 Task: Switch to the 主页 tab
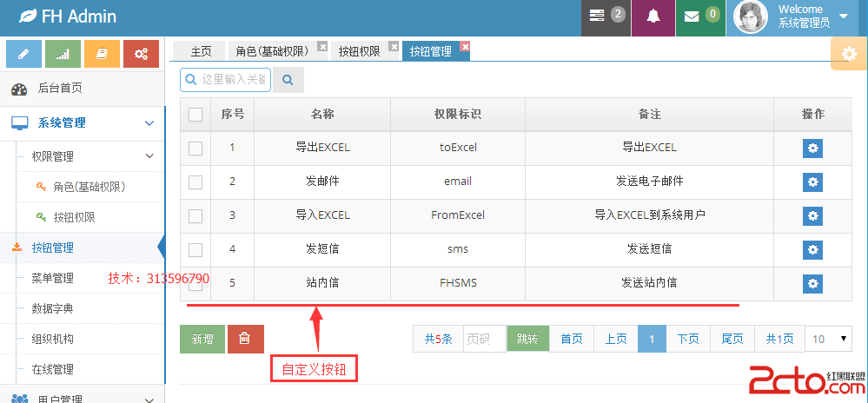(201, 51)
